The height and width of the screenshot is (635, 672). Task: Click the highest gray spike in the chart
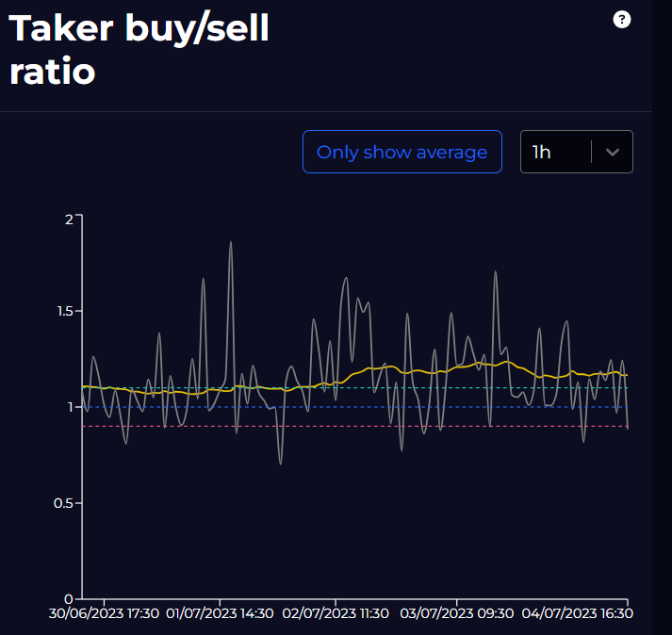click(231, 243)
